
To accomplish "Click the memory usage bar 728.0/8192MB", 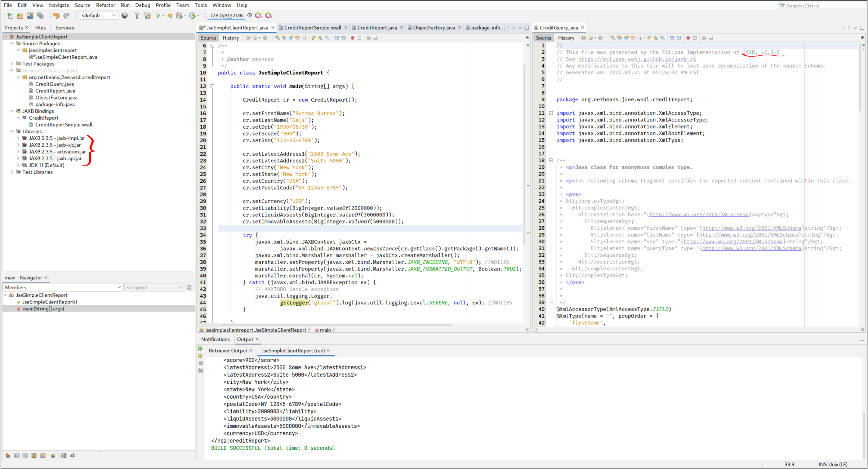I will tap(226, 15).
